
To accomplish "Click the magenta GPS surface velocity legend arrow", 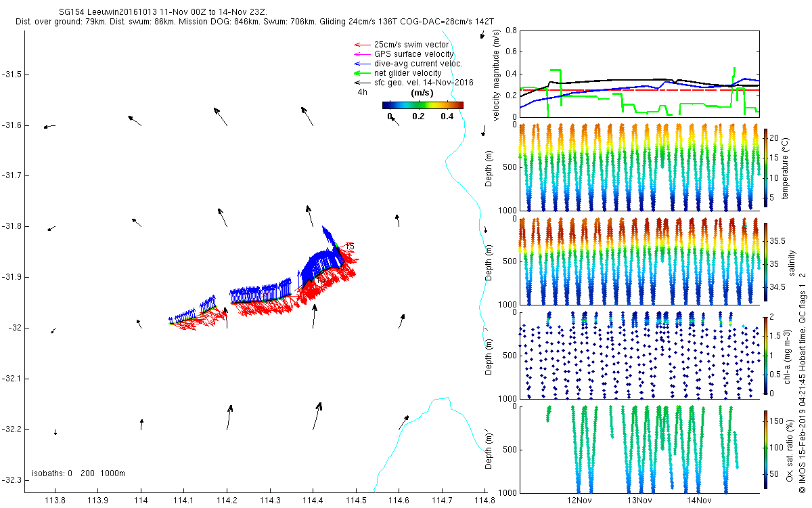I will [361, 54].
